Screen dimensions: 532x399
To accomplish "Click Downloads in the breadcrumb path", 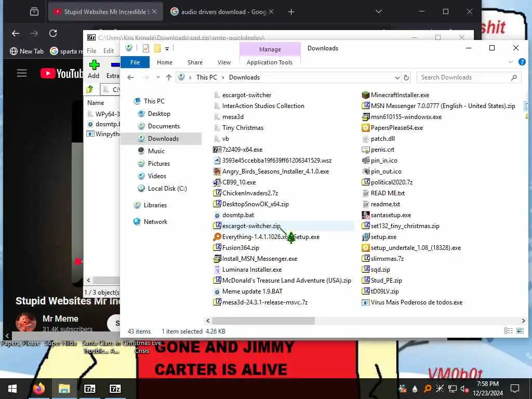I will click(244, 78).
